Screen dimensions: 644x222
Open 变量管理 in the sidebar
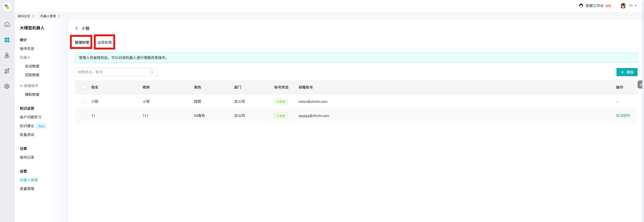27,189
